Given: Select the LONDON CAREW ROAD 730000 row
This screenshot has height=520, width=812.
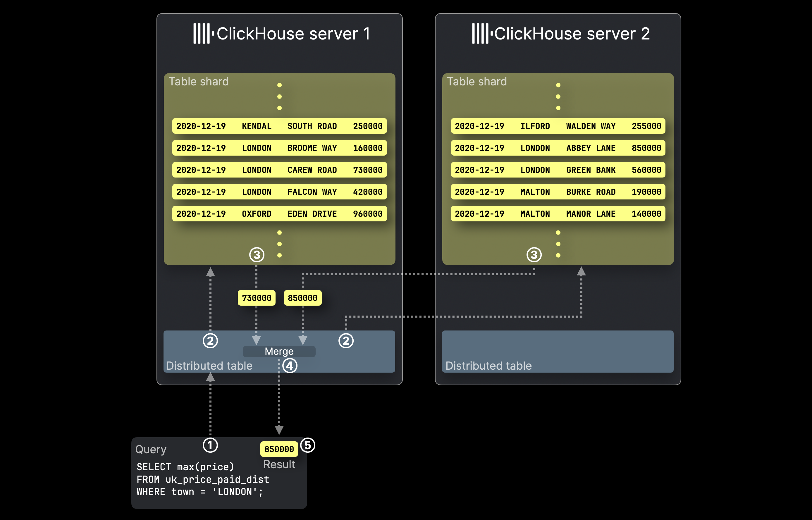Looking at the screenshot, I should 279,170.
